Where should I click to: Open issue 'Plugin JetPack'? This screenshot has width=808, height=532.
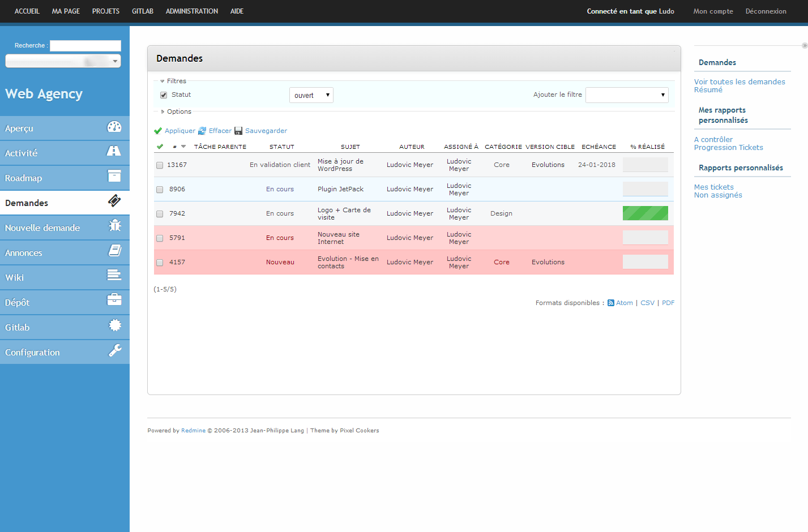click(x=341, y=190)
